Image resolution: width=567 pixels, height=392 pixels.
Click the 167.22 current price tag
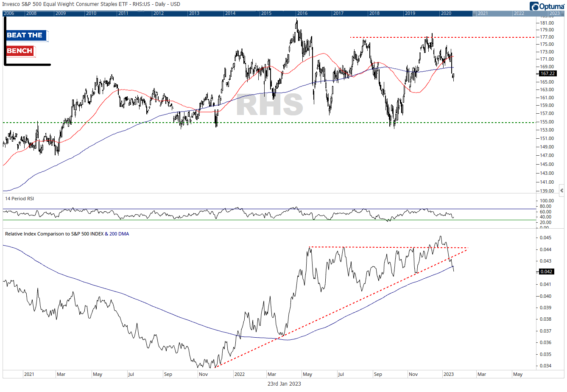[547, 74]
